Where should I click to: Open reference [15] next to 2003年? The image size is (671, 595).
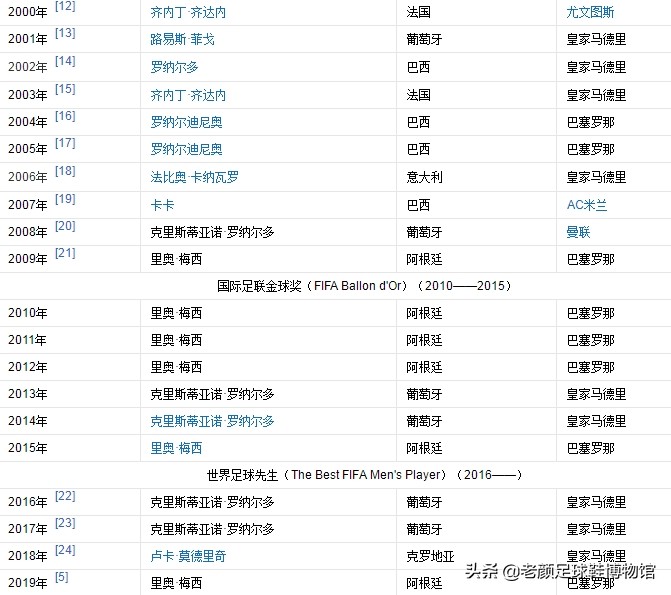pos(65,89)
